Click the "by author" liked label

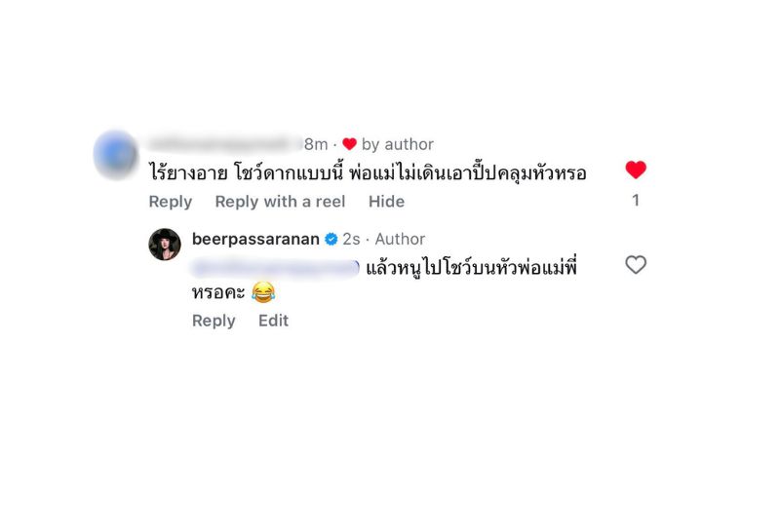tap(398, 144)
